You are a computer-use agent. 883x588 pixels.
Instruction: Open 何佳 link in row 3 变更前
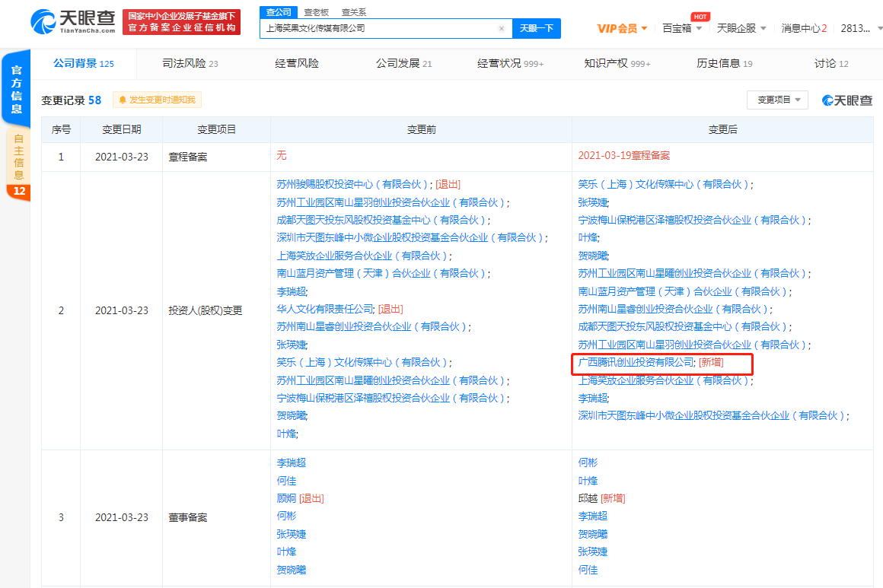pos(286,481)
